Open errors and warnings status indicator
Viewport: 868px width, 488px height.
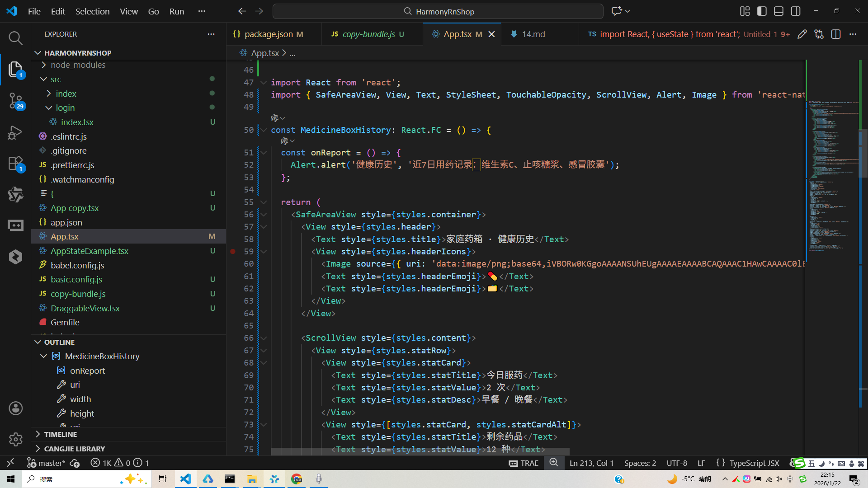click(x=120, y=463)
